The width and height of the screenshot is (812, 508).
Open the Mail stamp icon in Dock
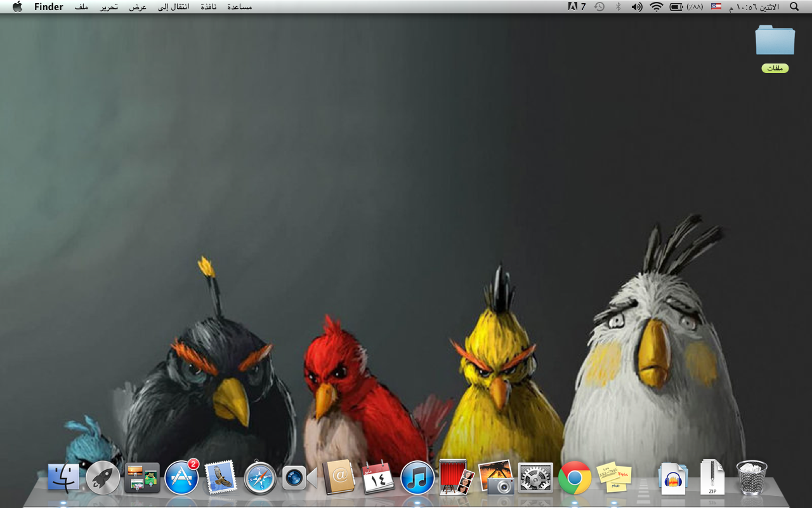click(221, 478)
